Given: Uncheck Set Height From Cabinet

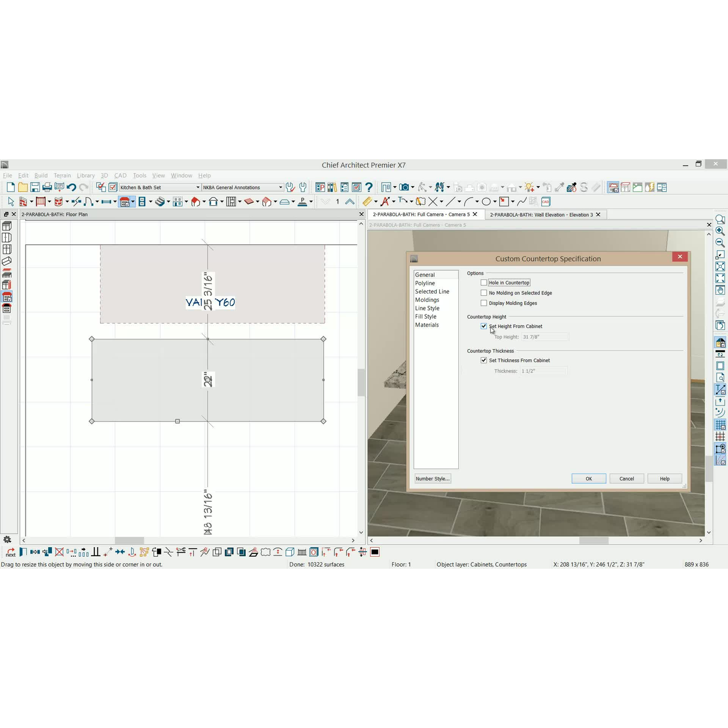Looking at the screenshot, I should 484,326.
